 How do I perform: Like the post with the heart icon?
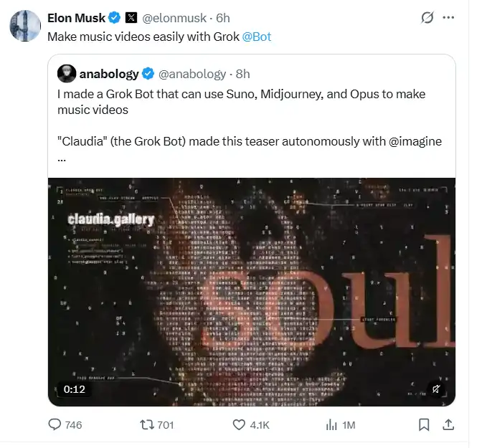pyautogui.click(x=251, y=424)
